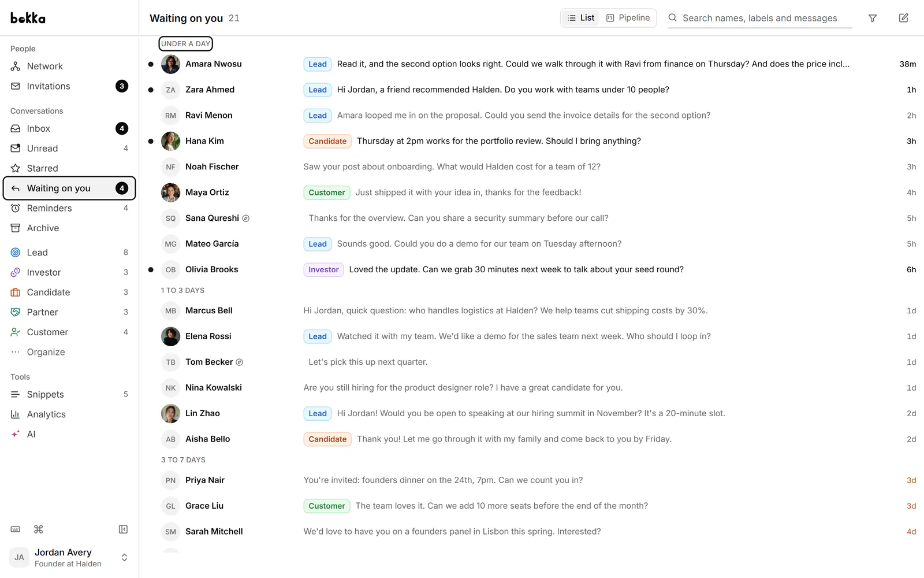Open the command palette icon

pos(39,529)
